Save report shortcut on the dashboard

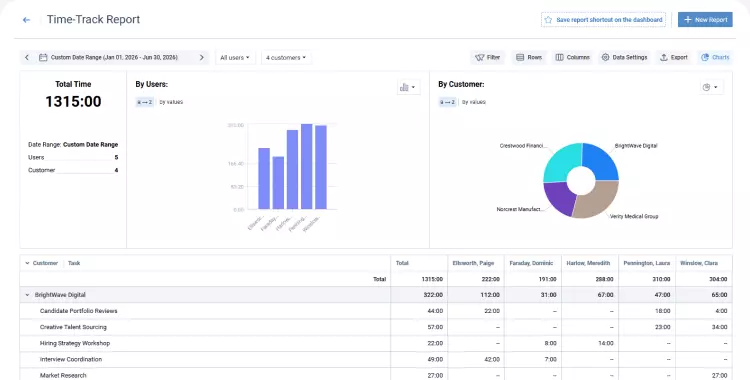(603, 20)
